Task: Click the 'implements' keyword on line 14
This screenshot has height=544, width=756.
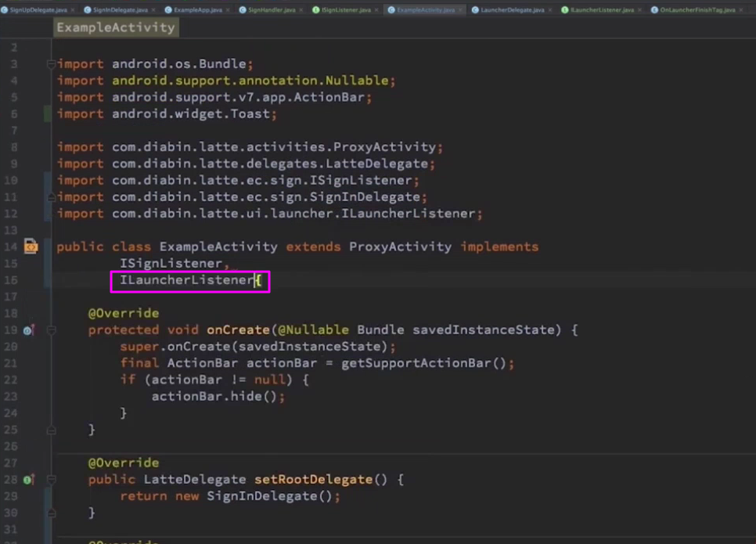Action: pos(499,247)
